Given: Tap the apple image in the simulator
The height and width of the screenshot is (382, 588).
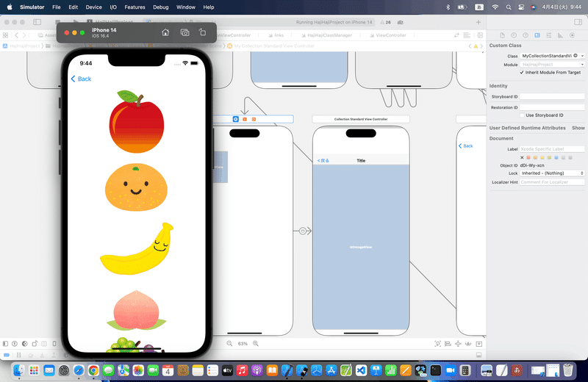Looking at the screenshot, I should tap(137, 121).
